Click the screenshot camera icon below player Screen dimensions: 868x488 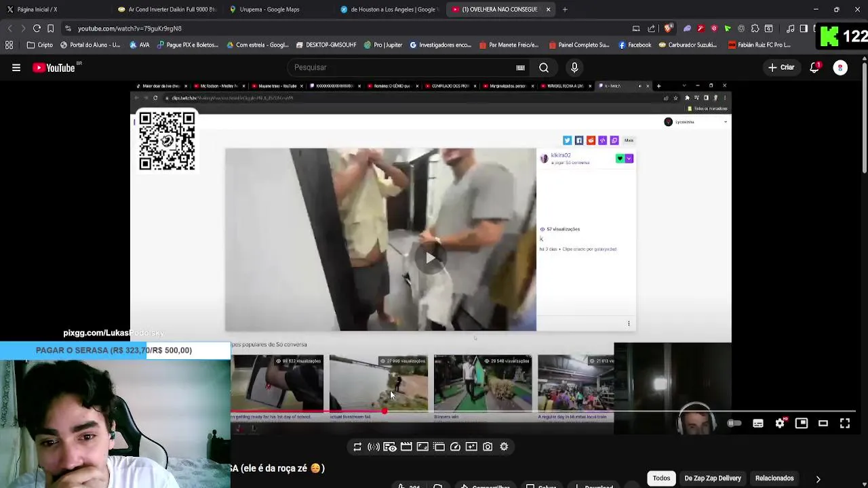(x=488, y=447)
